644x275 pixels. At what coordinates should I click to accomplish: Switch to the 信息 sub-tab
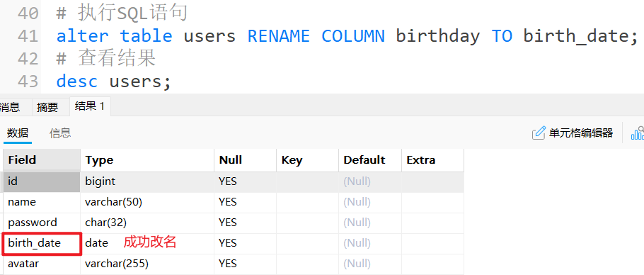pos(60,133)
